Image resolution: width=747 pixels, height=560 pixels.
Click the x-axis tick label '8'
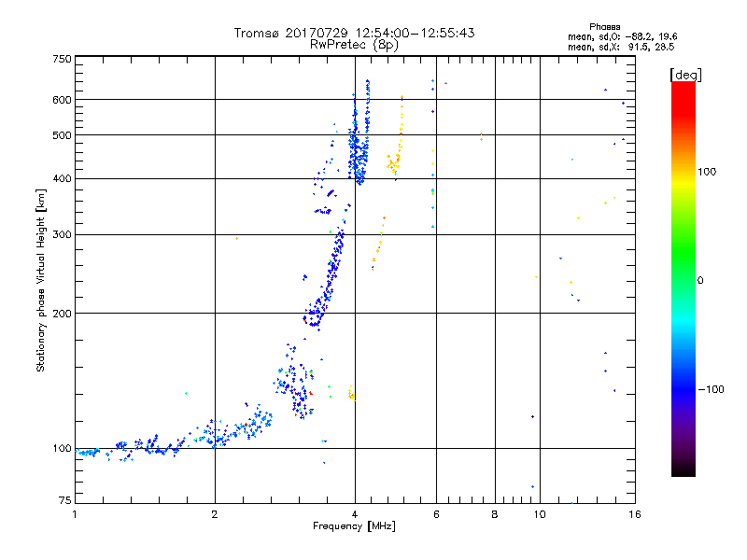pyautogui.click(x=495, y=515)
